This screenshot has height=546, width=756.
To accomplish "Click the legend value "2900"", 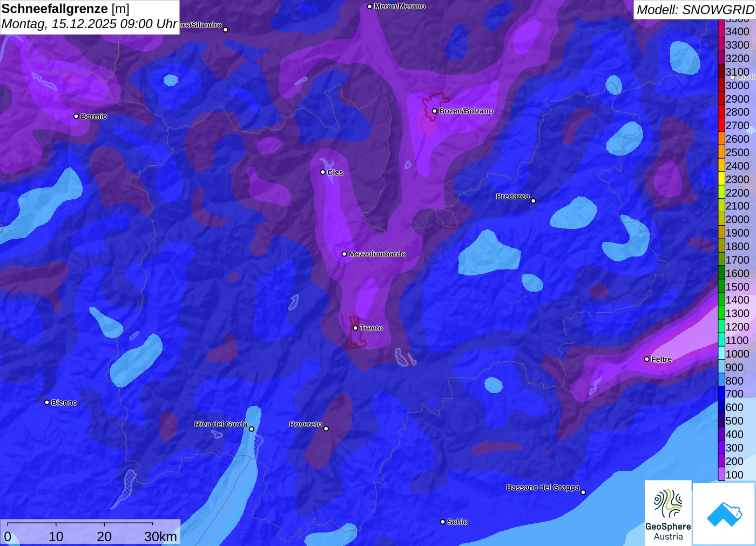I will 737,98.
